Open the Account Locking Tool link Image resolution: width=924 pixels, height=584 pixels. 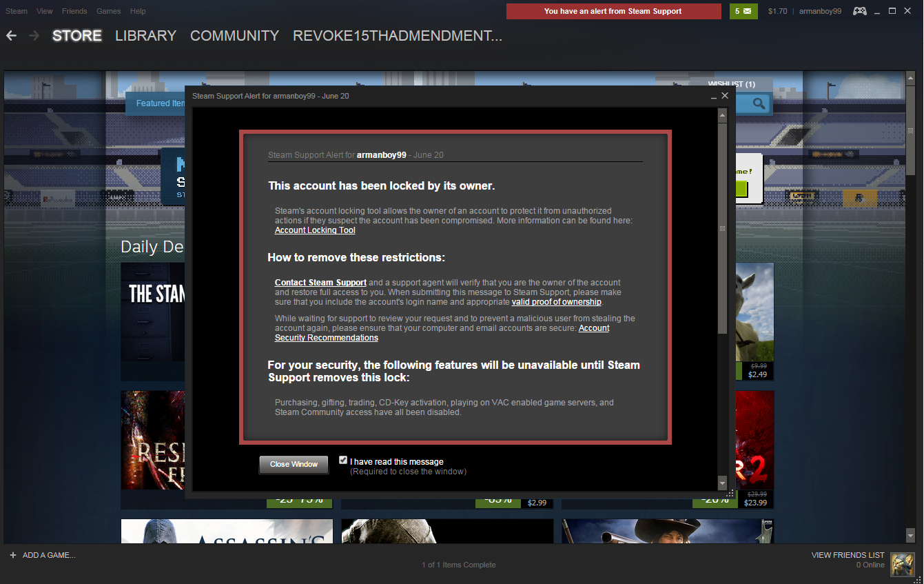pyautogui.click(x=315, y=230)
